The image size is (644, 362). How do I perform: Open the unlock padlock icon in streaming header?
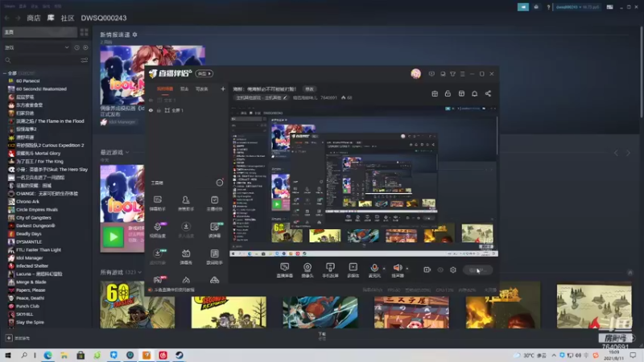click(448, 93)
